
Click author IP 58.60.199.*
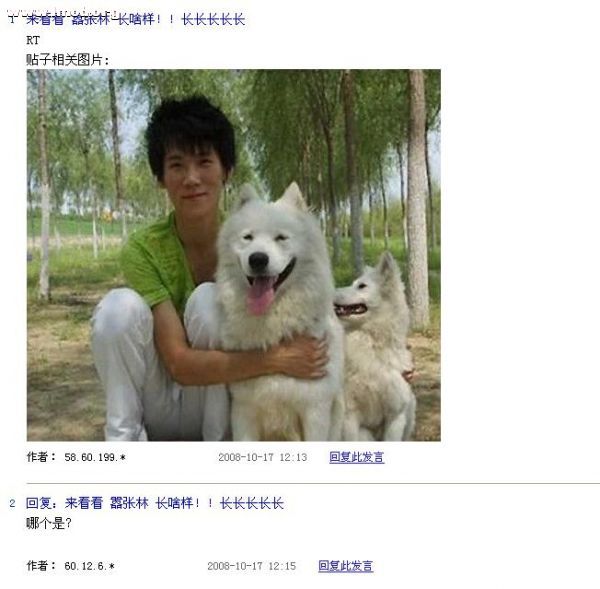coord(95,457)
